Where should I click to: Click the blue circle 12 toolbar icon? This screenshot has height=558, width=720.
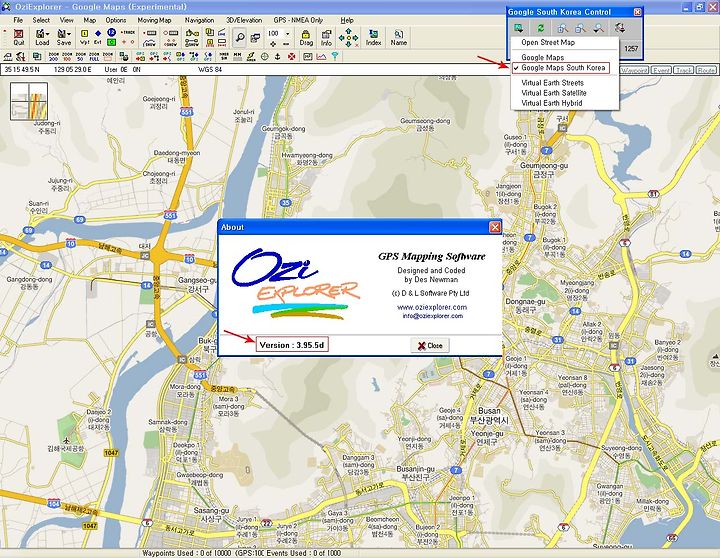point(111,32)
